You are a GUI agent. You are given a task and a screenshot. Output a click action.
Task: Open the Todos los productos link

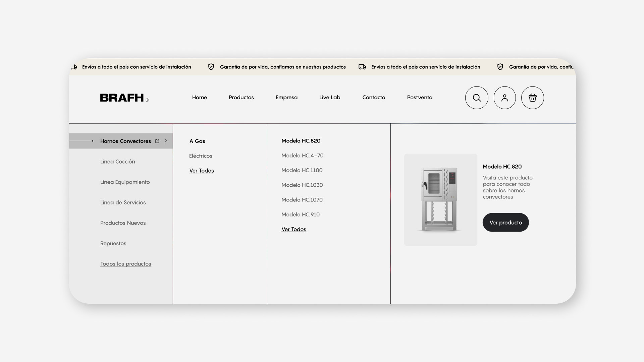pos(125,264)
